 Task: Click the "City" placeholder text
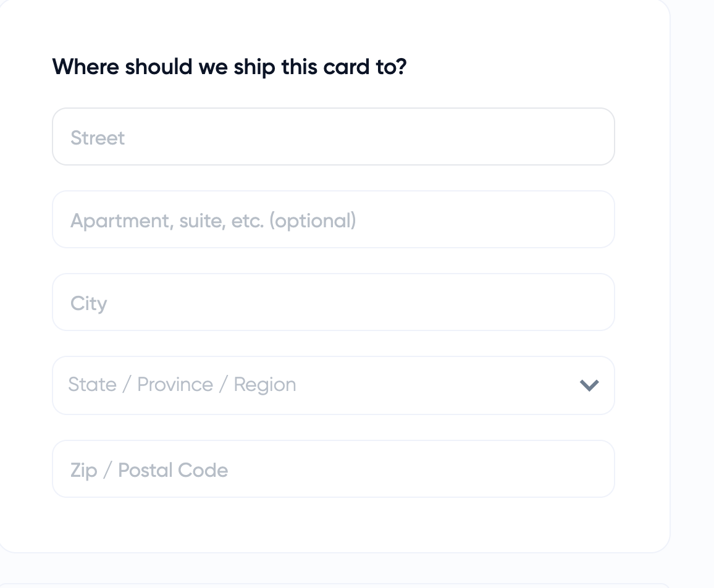click(89, 303)
